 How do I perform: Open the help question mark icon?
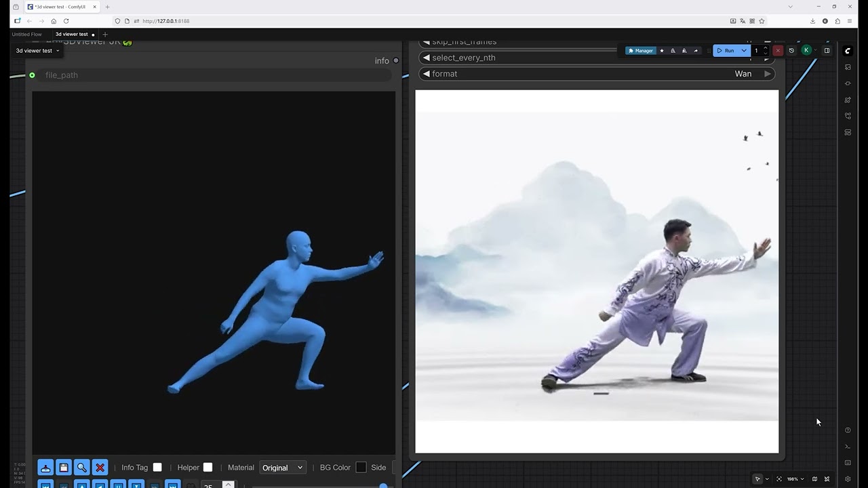point(848,430)
